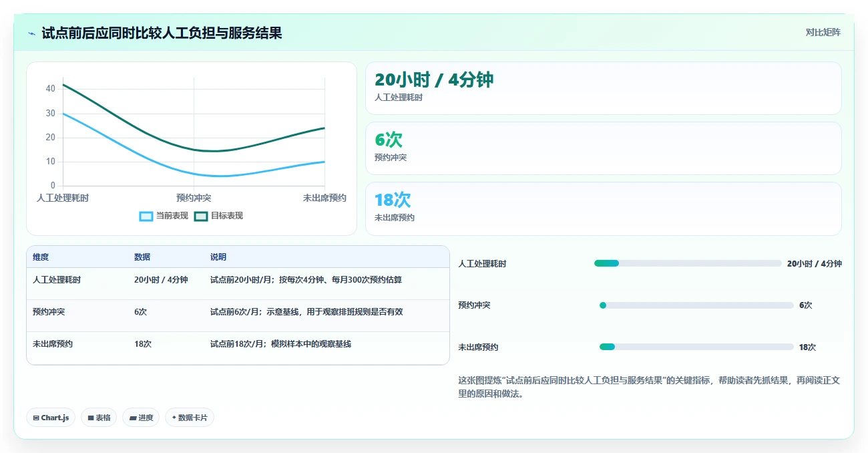Click the 数据 column header
This screenshot has height=453, width=868.
point(142,257)
